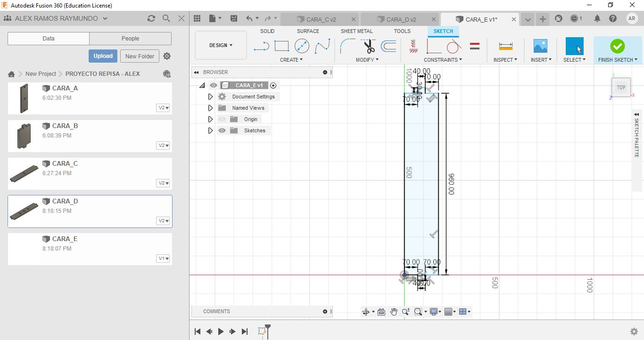The image size is (644, 340).
Task: Apply the Coincident constraint
Action: (434, 46)
